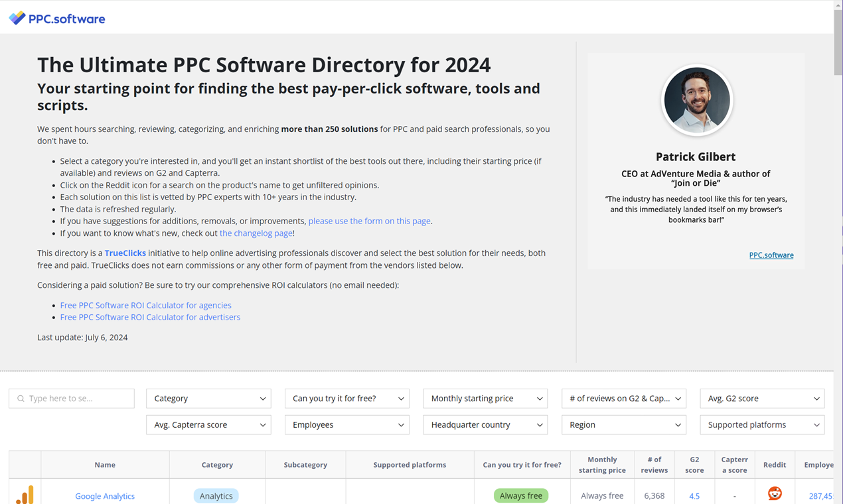Click the 287,45 employees value link
843x504 pixels.
point(821,496)
